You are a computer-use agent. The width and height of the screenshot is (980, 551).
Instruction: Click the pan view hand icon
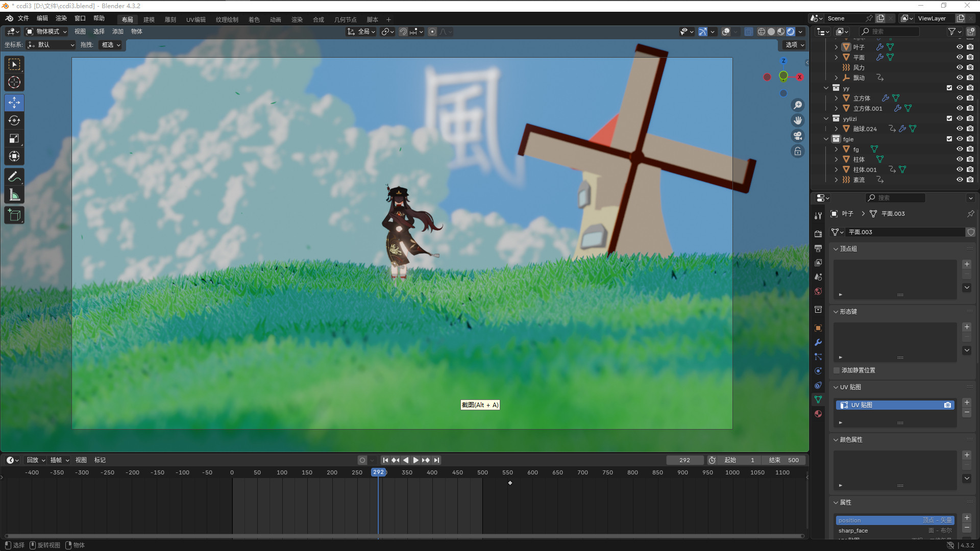point(797,120)
